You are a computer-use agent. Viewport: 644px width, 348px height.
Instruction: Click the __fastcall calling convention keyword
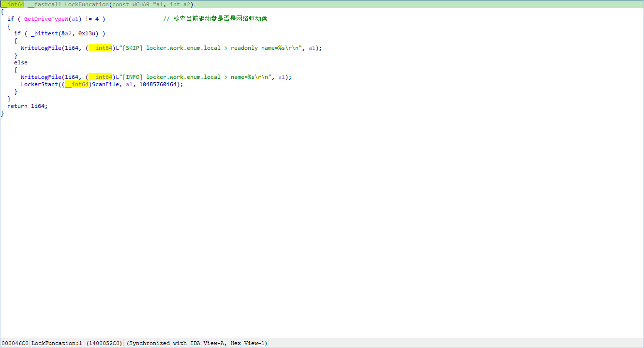[x=45, y=4]
